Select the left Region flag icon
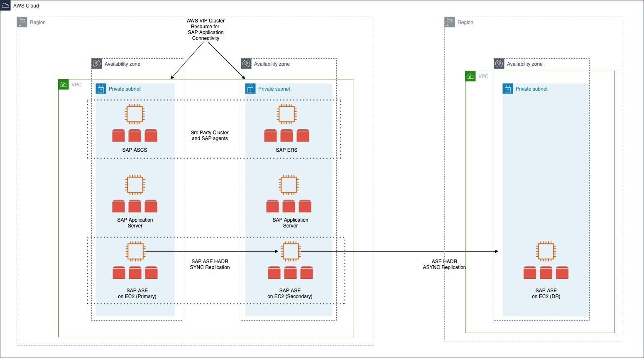This screenshot has width=644, height=358. pos(22,22)
